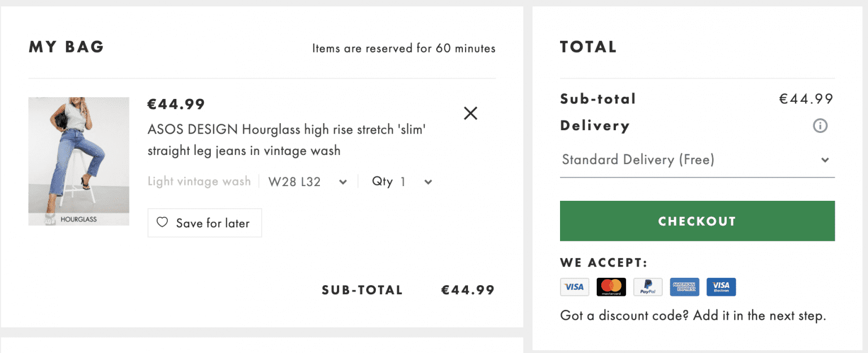The height and width of the screenshot is (353, 868).
Task: Open the jeans product thumbnail image
Action: tap(79, 161)
